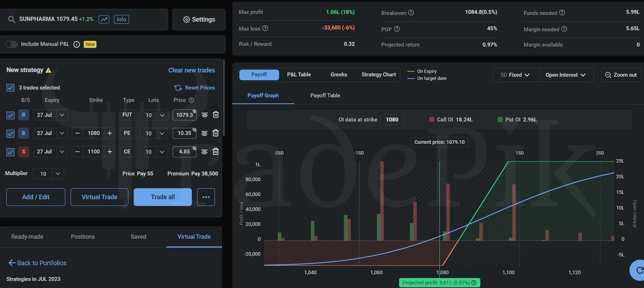Click the Margin needed help icon
The image size is (644, 288).
coord(564,29)
